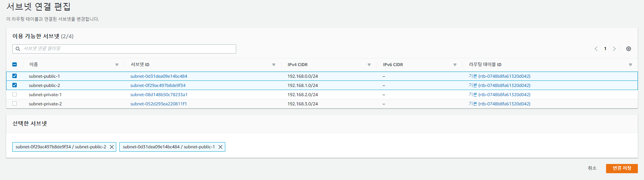Sort by IPv6 CIDR column arrow
This screenshot has width=644, height=180.
coord(455,65)
